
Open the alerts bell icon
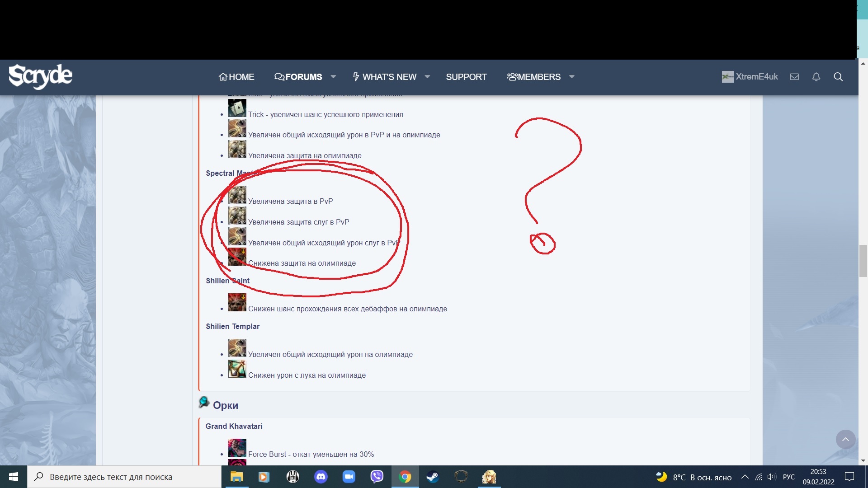pos(816,77)
